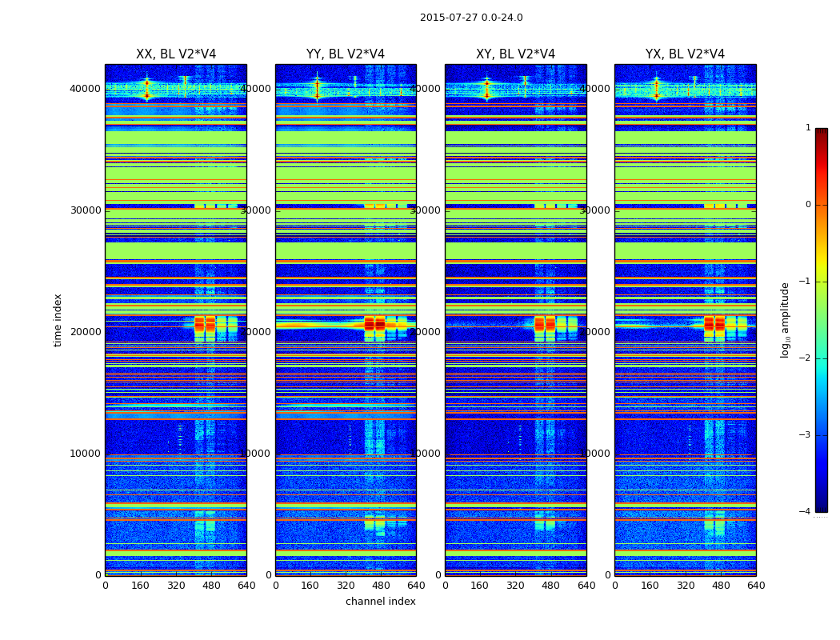Click the XY, BL V2*V4 panel title
Image resolution: width=840 pixels, height=640 pixels.
point(515,54)
